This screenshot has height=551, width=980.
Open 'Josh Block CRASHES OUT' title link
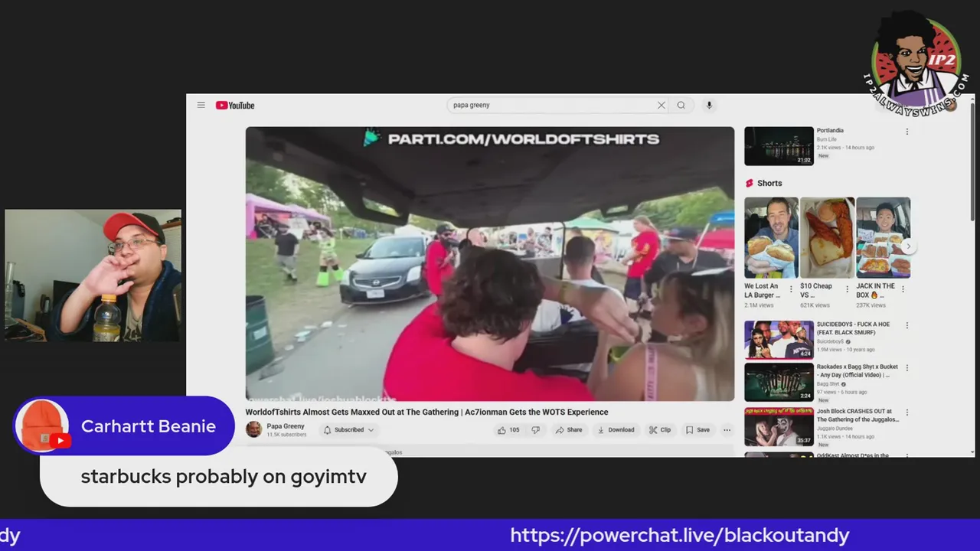tap(858, 416)
